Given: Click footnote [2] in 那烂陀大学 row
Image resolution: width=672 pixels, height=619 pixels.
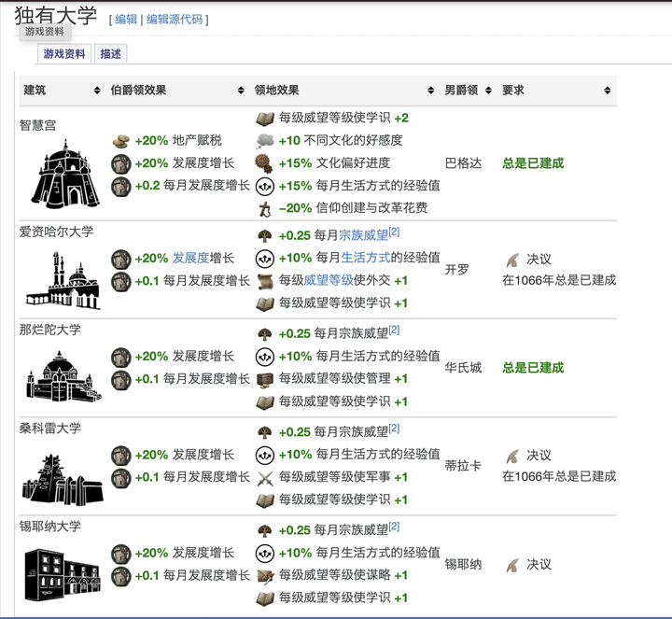Looking at the screenshot, I should coord(394,331).
